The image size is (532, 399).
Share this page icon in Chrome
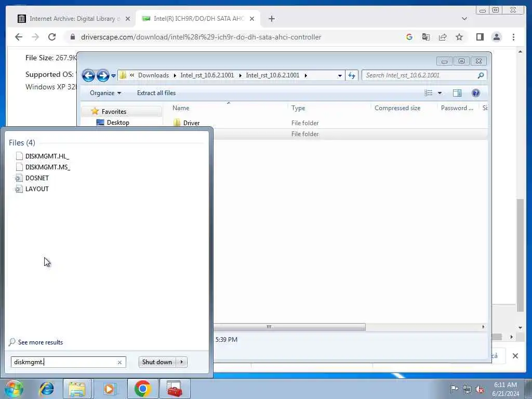(443, 37)
